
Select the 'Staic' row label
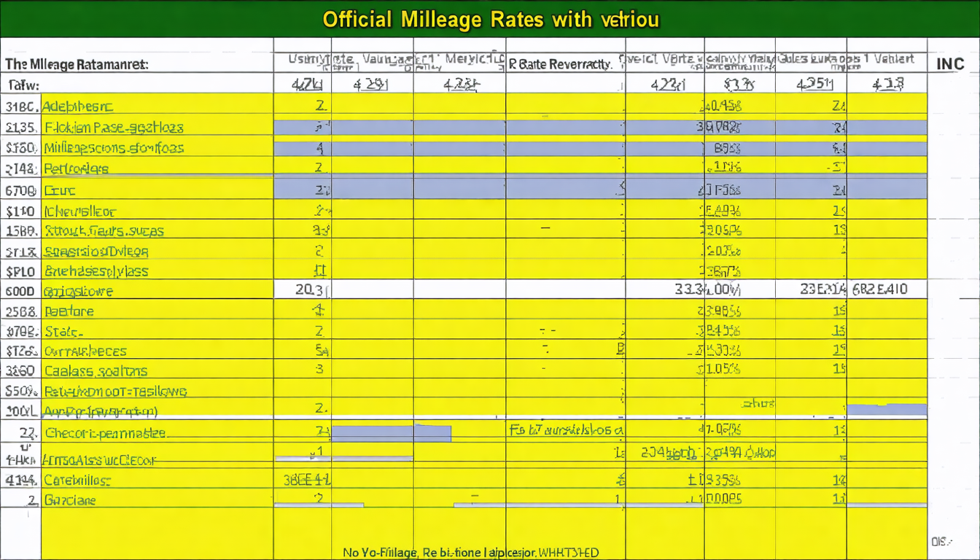pyautogui.click(x=61, y=331)
